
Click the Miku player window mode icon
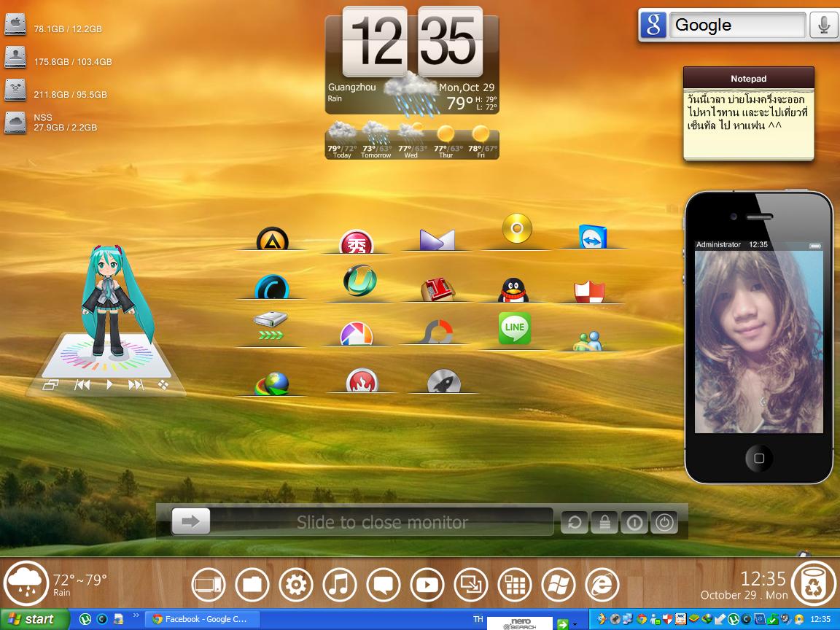50,385
